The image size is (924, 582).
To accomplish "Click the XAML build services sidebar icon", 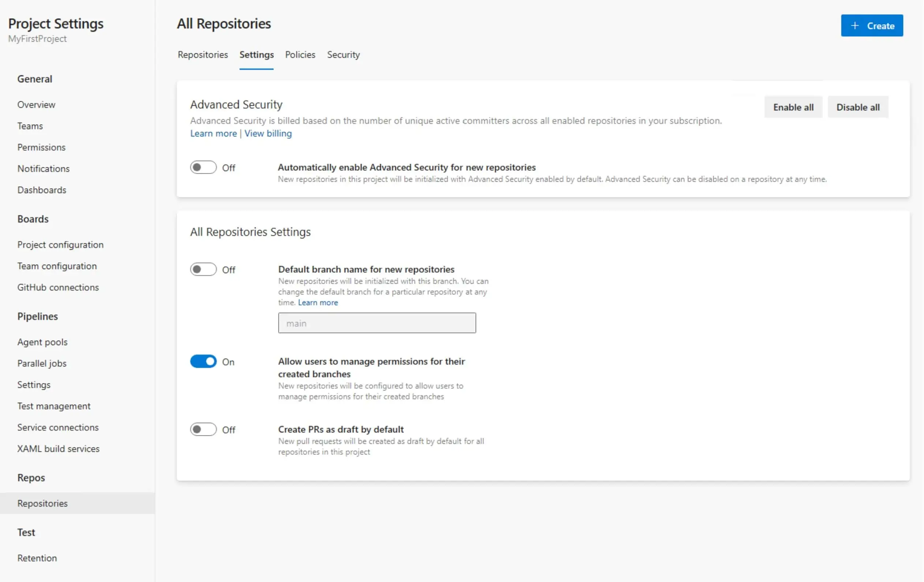I will point(59,449).
